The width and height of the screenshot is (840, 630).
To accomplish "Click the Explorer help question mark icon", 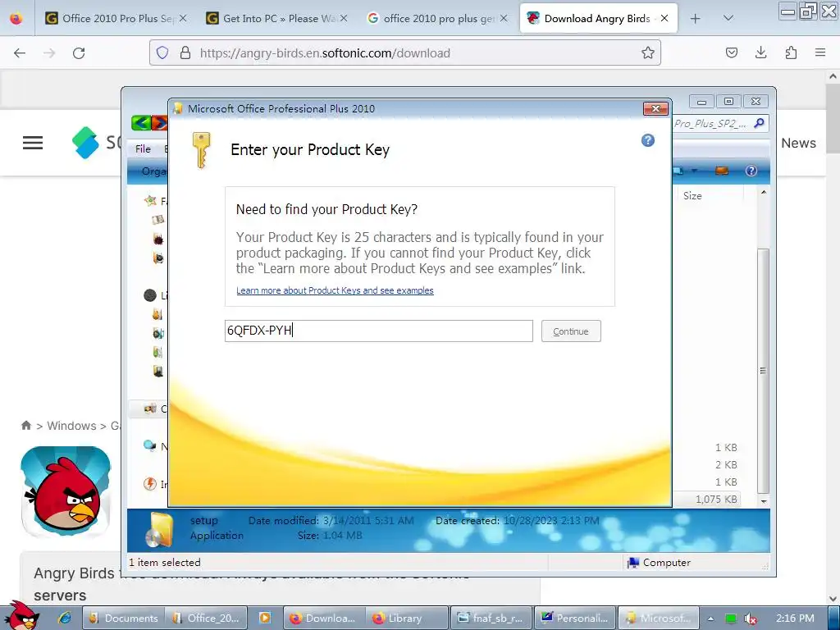I will point(751,171).
